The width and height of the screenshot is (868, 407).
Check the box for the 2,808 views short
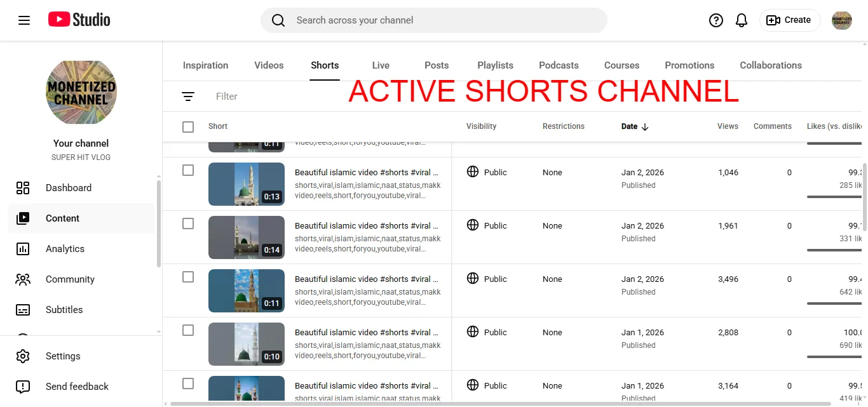point(188,330)
